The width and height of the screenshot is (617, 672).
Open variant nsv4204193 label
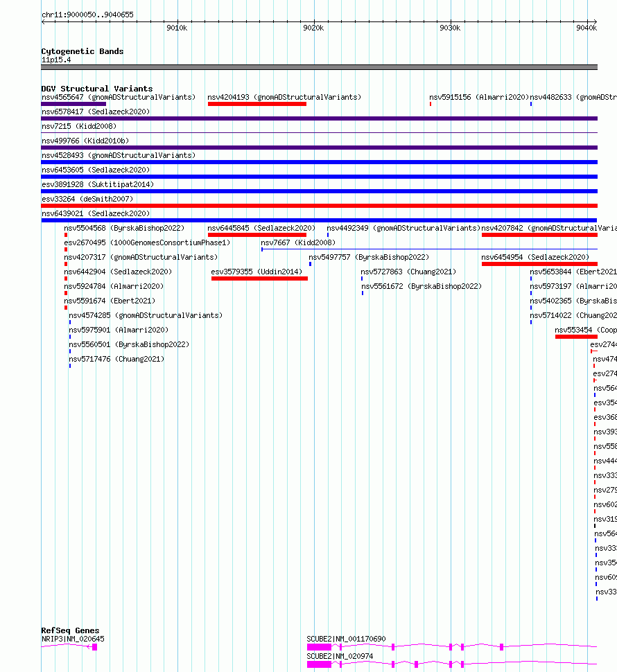point(284,97)
